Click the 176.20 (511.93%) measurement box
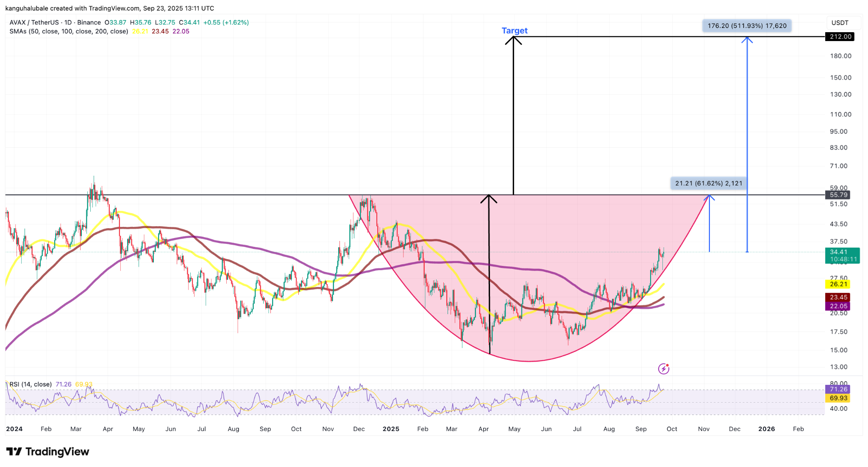Viewport: 868px width, 467px height. coord(746,26)
